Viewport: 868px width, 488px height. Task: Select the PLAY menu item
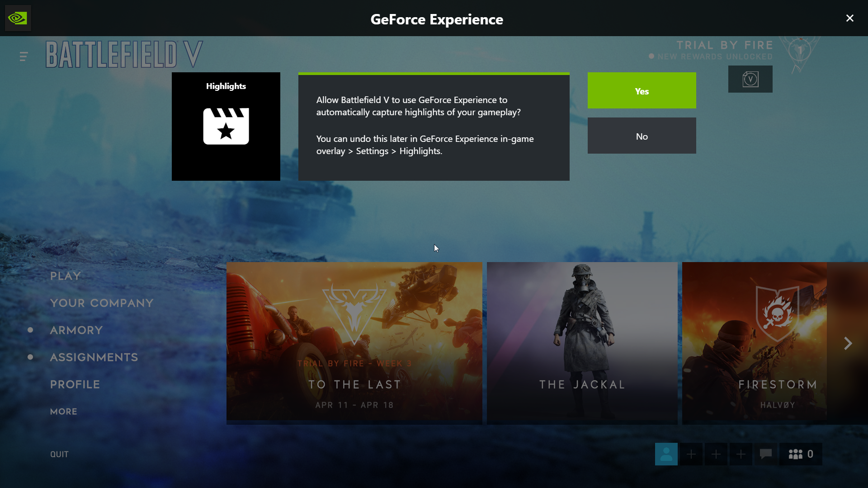(x=65, y=275)
